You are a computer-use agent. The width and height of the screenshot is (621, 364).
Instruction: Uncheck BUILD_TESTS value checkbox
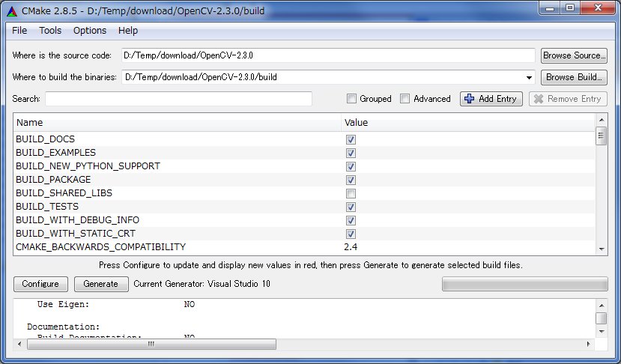(x=351, y=207)
